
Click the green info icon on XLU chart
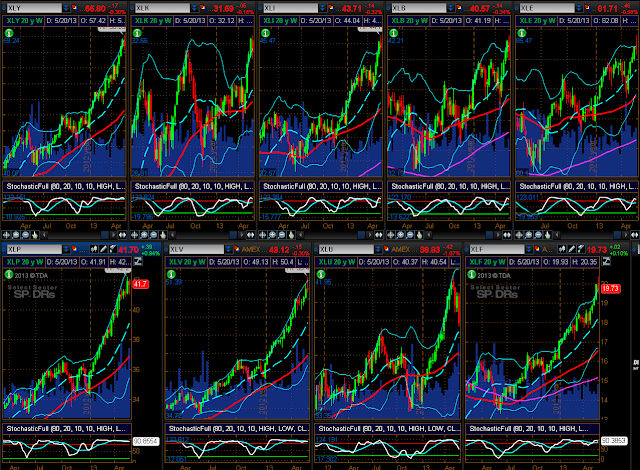click(x=321, y=274)
